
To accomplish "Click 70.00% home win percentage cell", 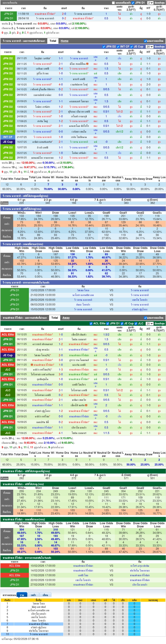I will point(48,189).
